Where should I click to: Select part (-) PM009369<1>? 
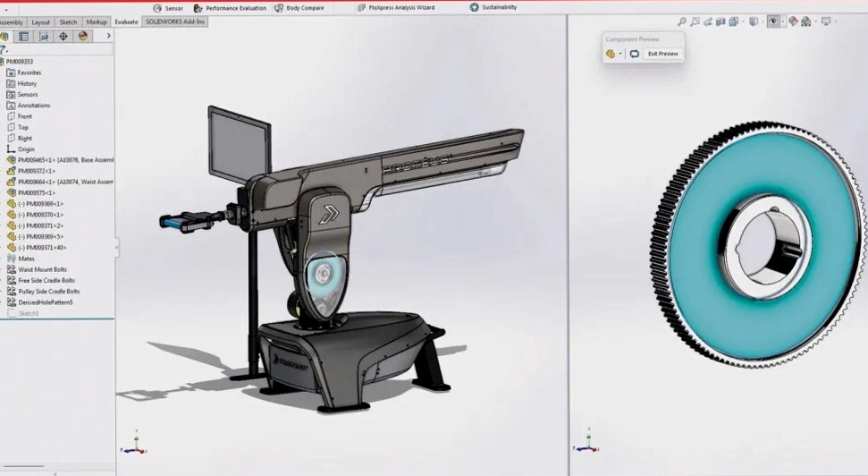coord(35,204)
